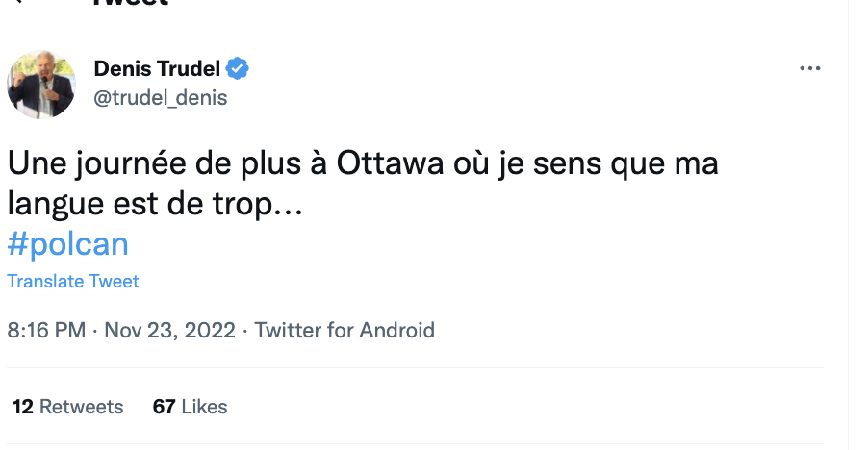Click the Nov 23, 2022 date

tap(170, 330)
